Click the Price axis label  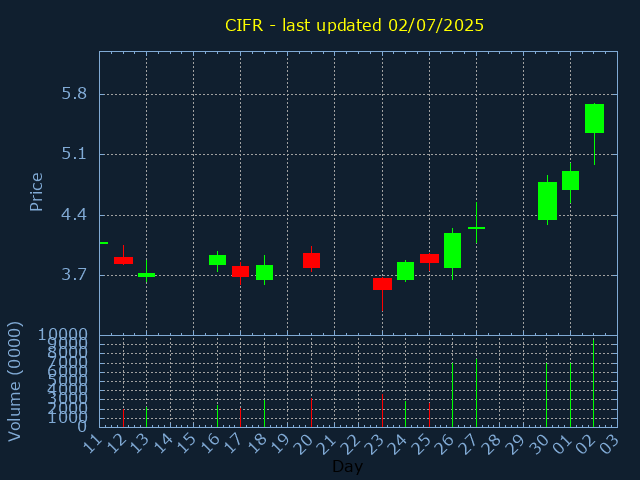pos(36,192)
